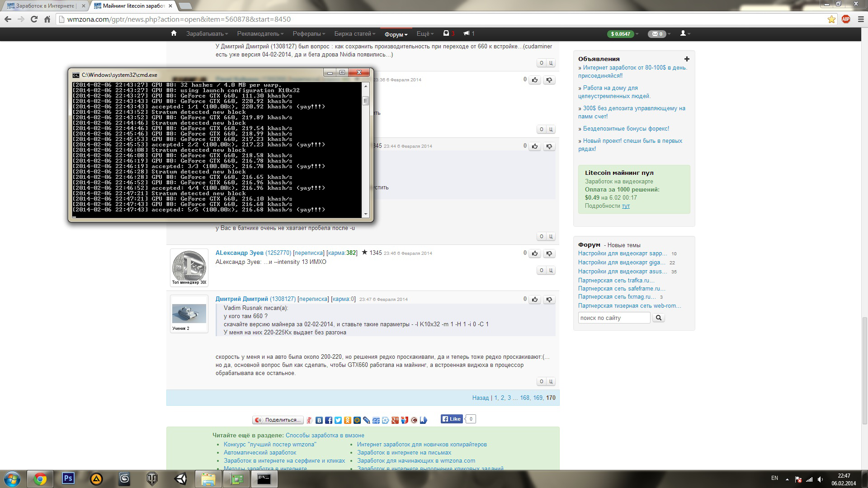Click the home icon in site navbar
This screenshot has height=488, width=868.
click(x=174, y=33)
